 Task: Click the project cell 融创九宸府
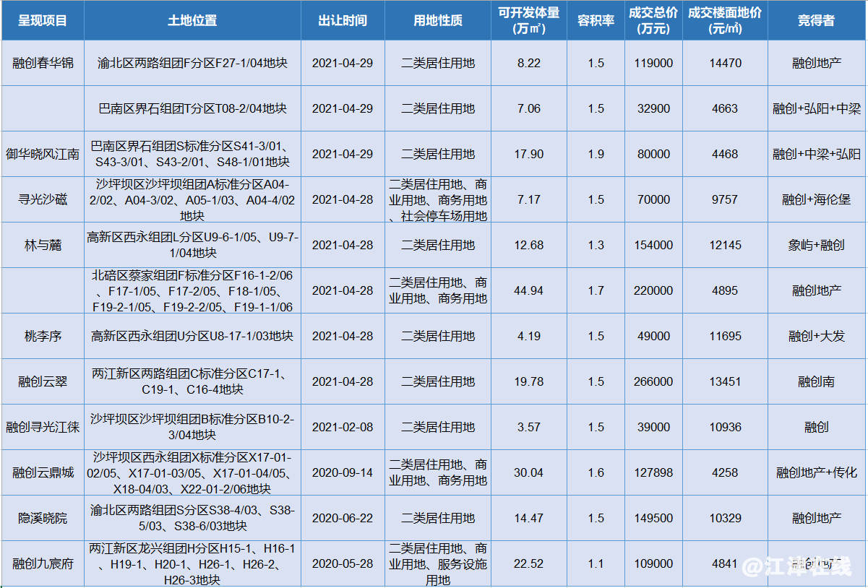pyautogui.click(x=43, y=563)
